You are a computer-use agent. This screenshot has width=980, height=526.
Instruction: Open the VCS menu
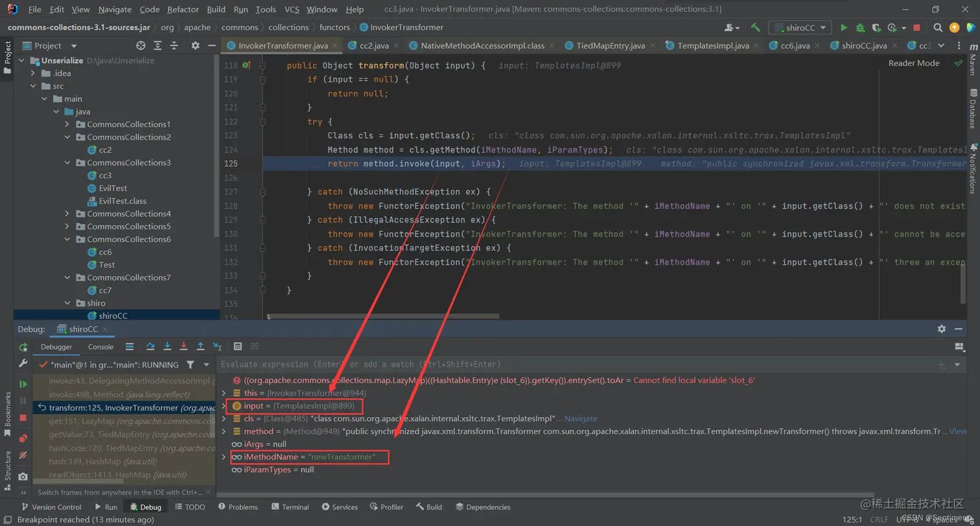[x=292, y=9]
